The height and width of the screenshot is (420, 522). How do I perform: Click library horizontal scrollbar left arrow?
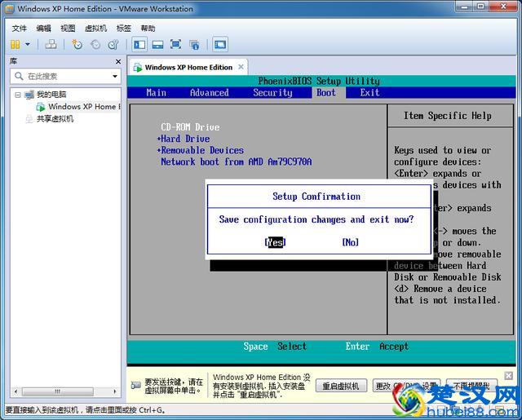point(16,391)
